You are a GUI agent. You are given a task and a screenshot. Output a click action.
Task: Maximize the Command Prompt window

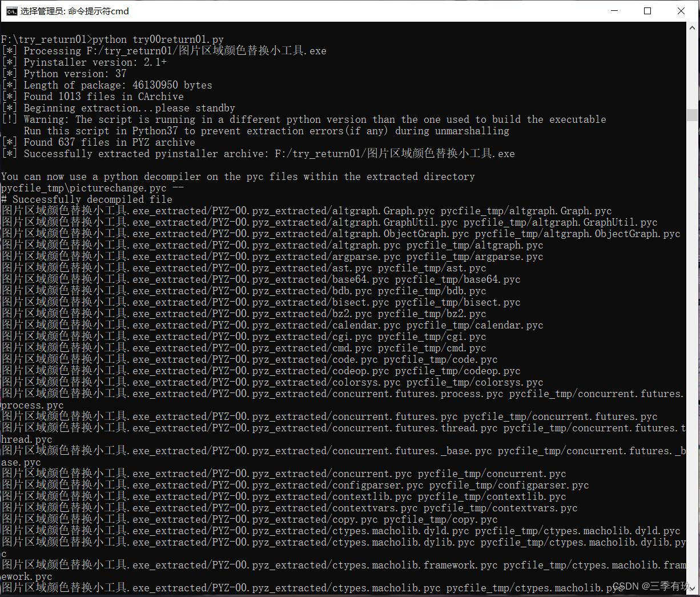pos(647,11)
